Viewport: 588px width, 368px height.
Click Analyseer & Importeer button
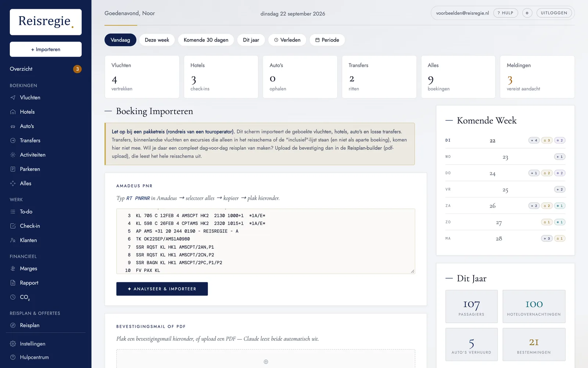click(x=162, y=289)
